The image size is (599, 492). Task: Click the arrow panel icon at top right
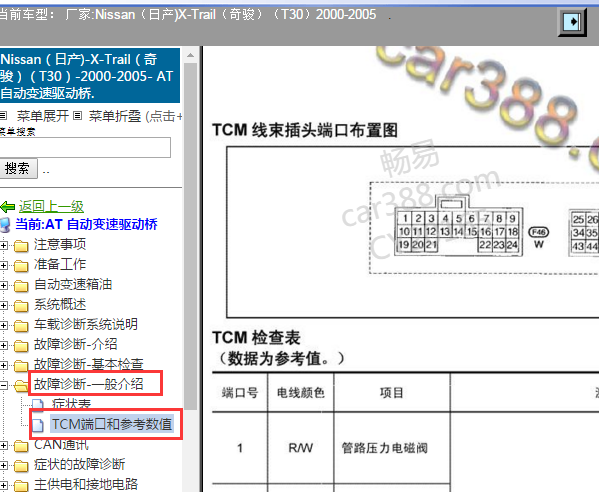pyautogui.click(x=572, y=22)
